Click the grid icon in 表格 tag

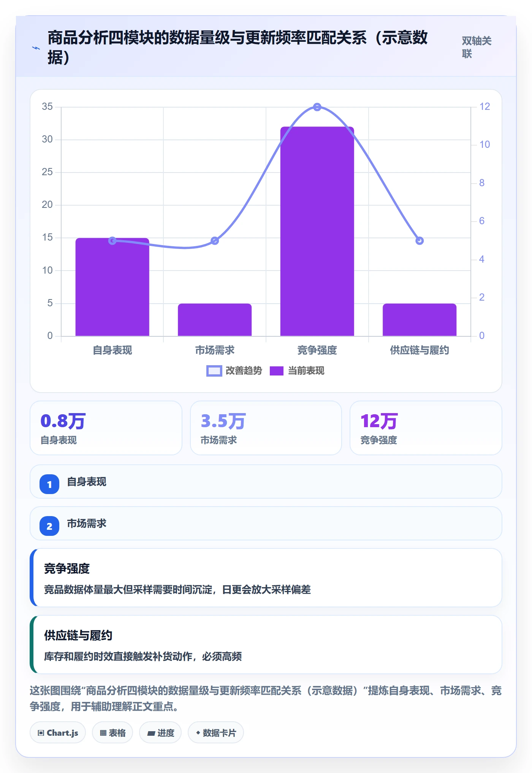[x=103, y=733]
